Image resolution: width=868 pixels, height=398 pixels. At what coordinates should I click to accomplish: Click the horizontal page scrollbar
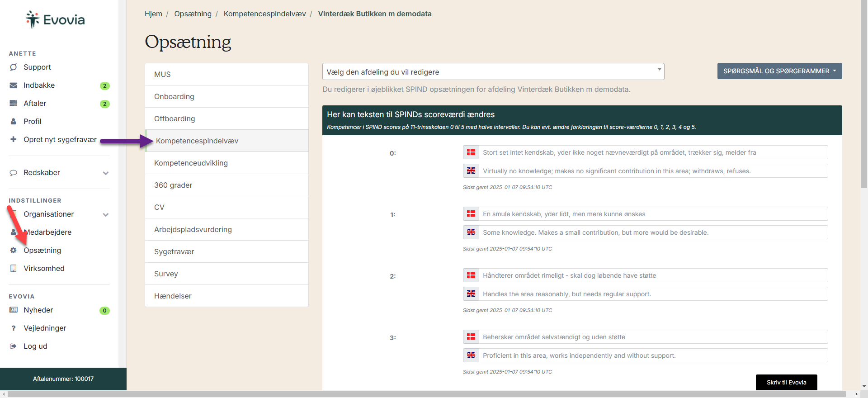(426, 394)
